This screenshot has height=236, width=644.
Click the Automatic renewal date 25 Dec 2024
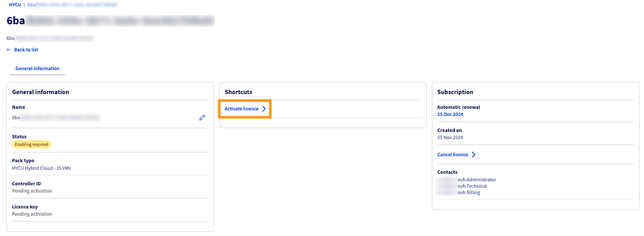pyautogui.click(x=450, y=115)
